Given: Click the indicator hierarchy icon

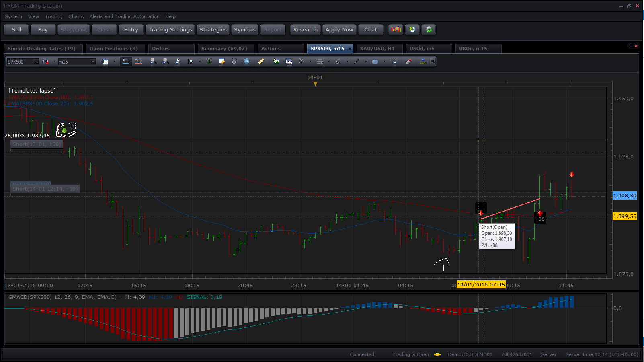Looking at the screenshot, I should (423, 61).
